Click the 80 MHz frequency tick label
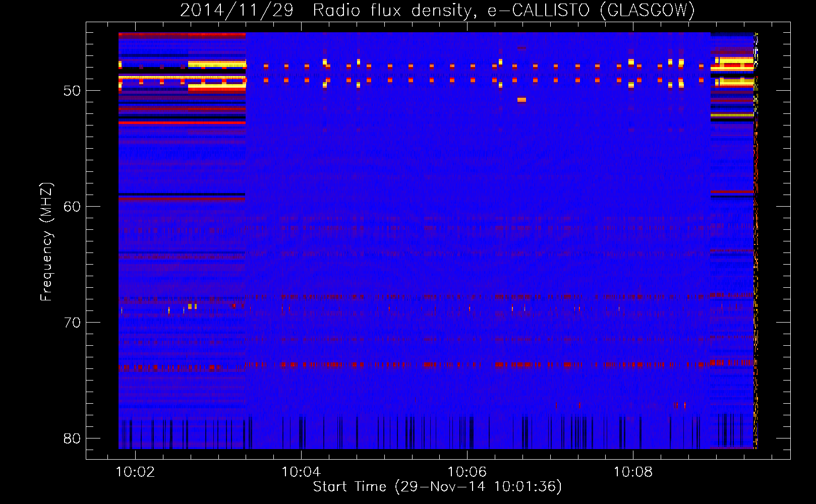This screenshot has height=504, width=816. point(72,438)
